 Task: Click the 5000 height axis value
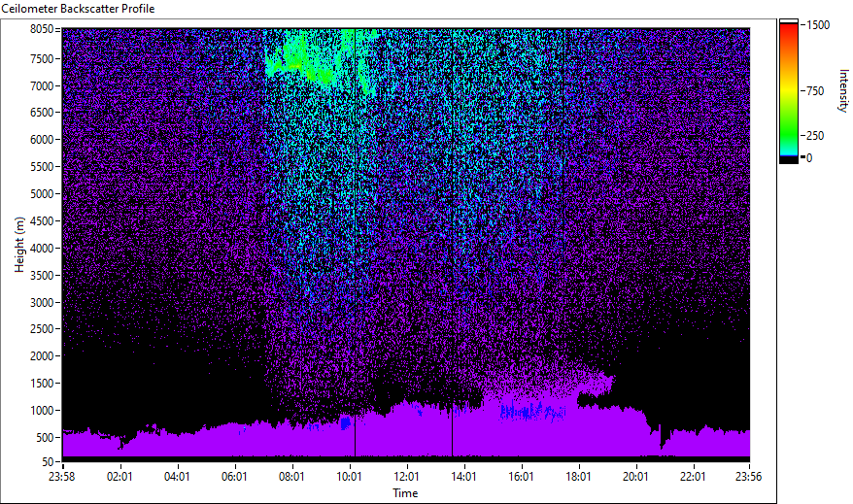pos(42,194)
